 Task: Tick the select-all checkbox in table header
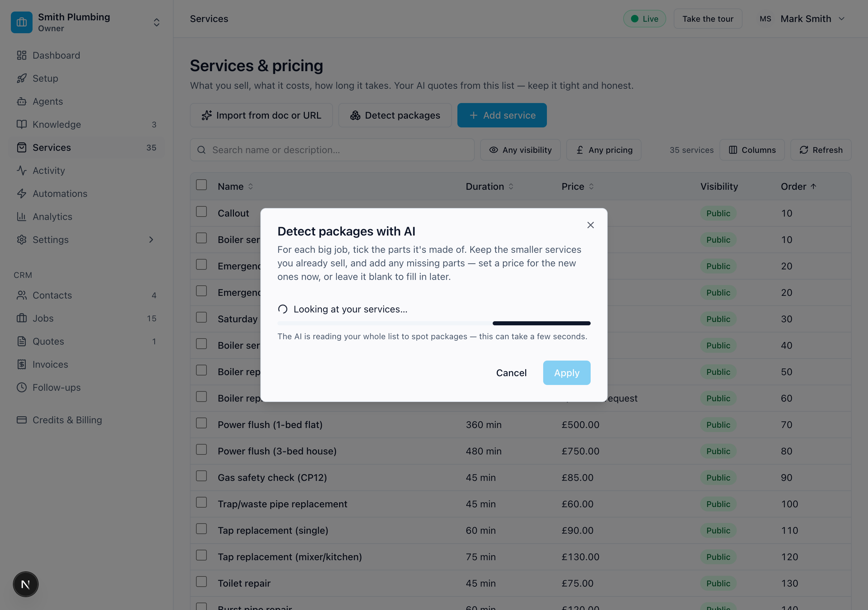pyautogui.click(x=201, y=185)
